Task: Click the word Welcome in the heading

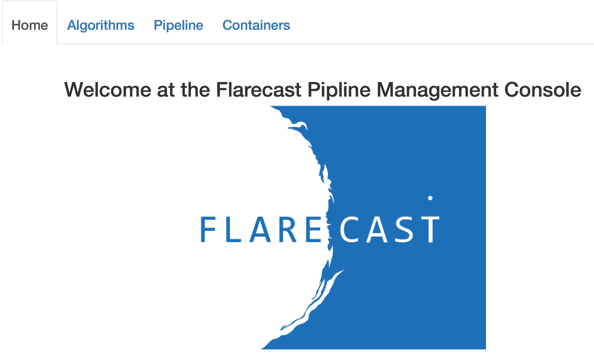Action: pos(108,90)
